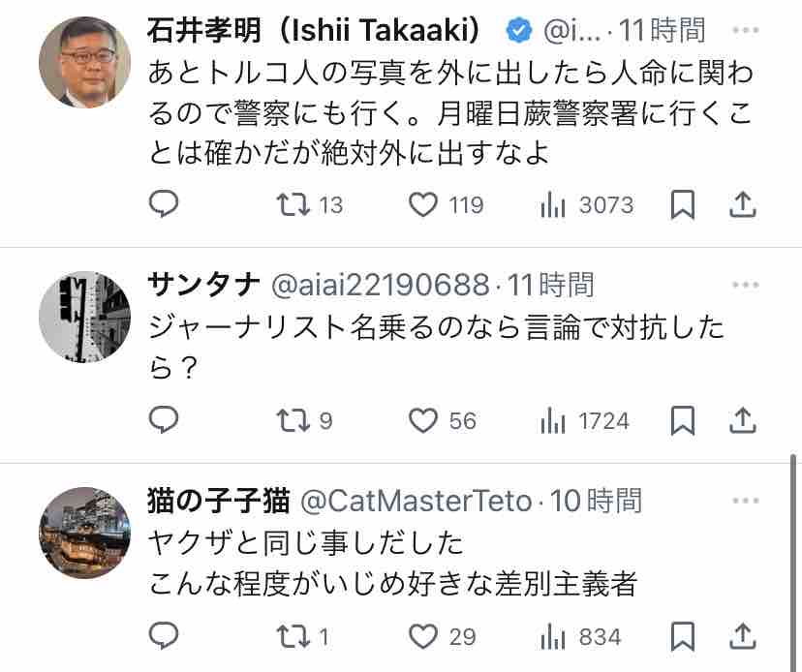Reply to Ishii Takaaki's tweet
The width and height of the screenshot is (802, 672).
[x=165, y=204]
